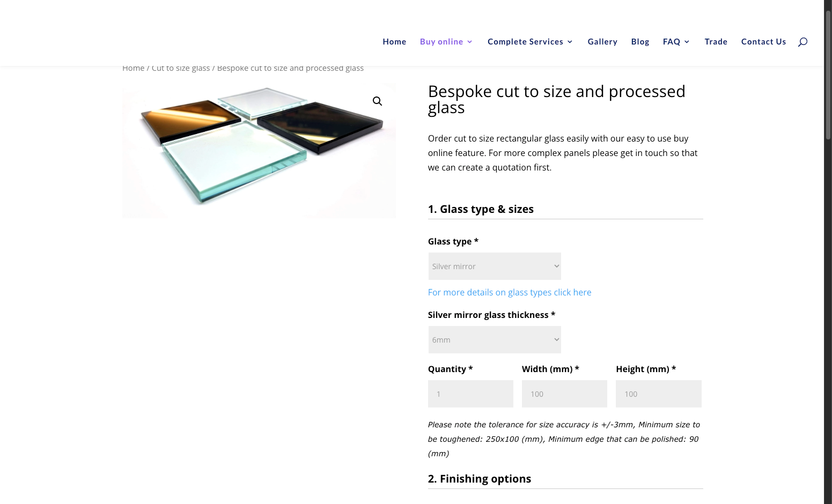This screenshot has height=504, width=832.
Task: Go to the Home menu item
Action: (x=394, y=42)
